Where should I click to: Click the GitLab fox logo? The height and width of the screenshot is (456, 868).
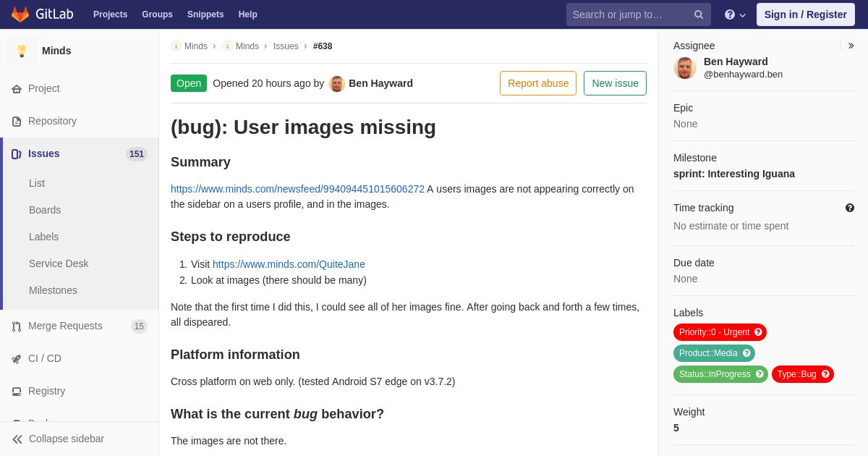(x=20, y=14)
